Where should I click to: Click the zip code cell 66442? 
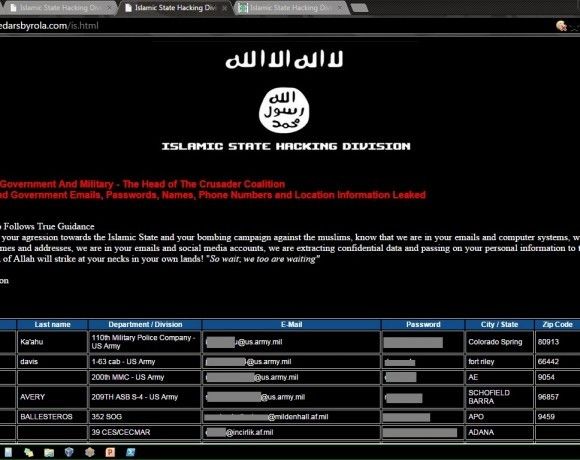pos(557,362)
